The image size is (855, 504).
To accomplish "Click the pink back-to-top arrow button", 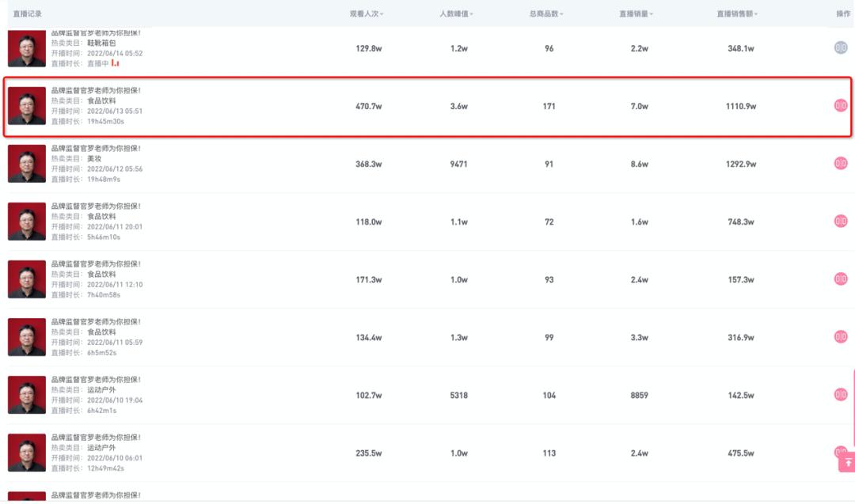I will [848, 463].
